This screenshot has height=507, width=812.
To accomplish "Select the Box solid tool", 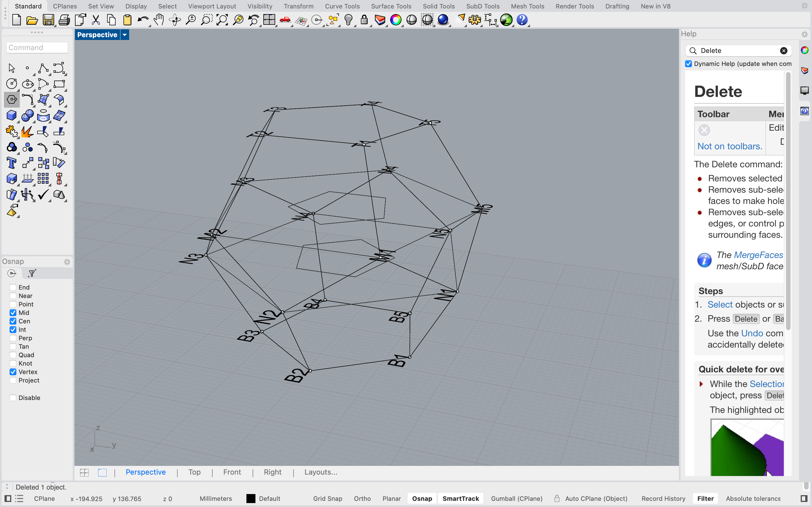I will (x=11, y=116).
